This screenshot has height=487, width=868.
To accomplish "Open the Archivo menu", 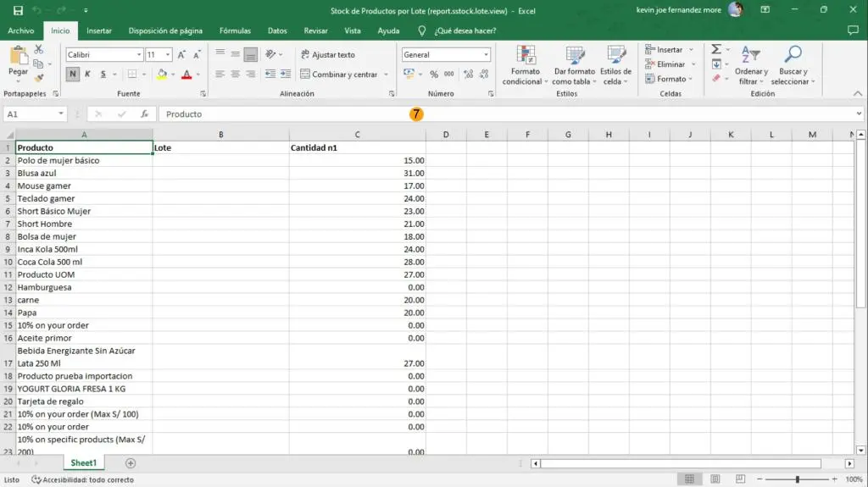I will (x=21, y=30).
